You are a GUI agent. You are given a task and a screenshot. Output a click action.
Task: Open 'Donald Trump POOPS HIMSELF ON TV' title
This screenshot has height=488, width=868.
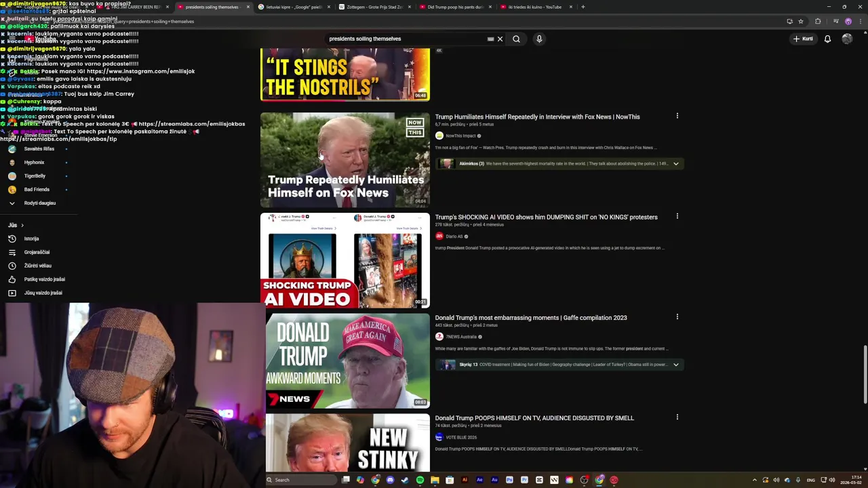click(534, 418)
